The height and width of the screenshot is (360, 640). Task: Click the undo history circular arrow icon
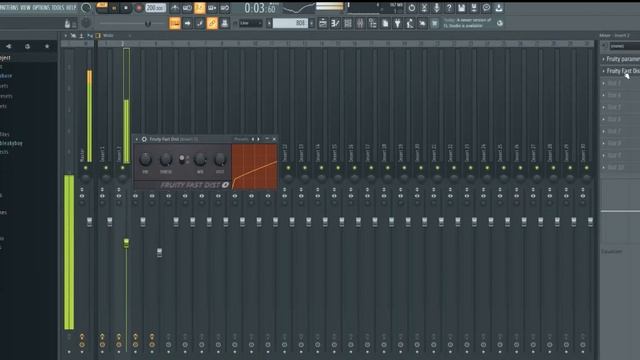[411, 8]
